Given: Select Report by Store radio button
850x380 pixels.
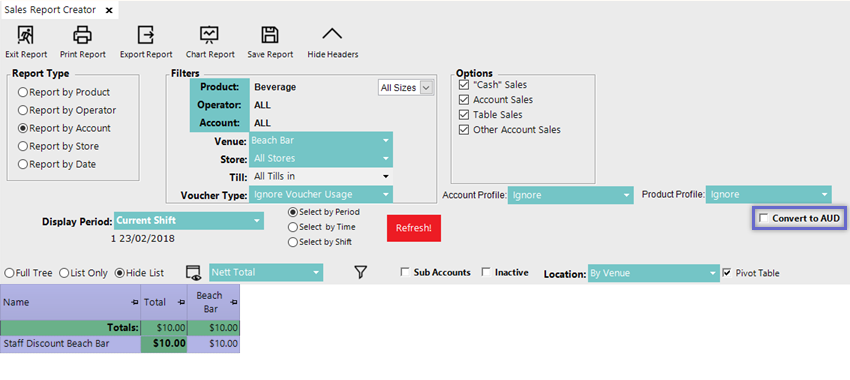Looking at the screenshot, I should click(x=23, y=146).
